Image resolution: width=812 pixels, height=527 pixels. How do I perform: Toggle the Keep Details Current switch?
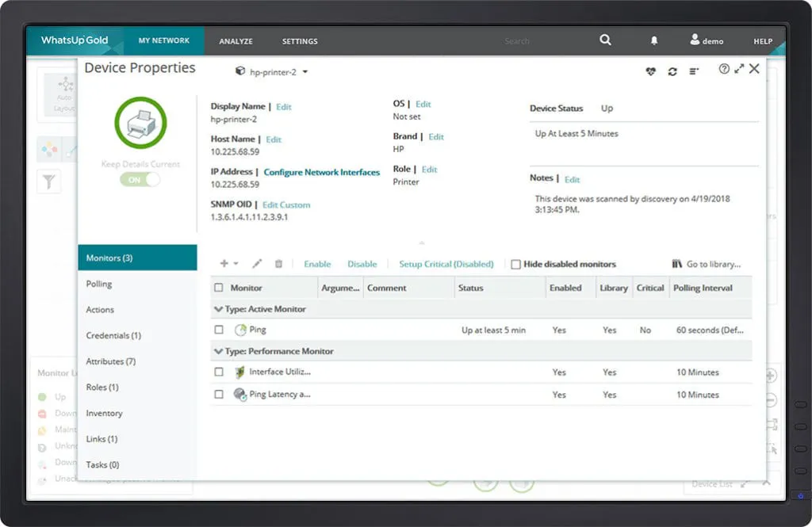(x=139, y=180)
